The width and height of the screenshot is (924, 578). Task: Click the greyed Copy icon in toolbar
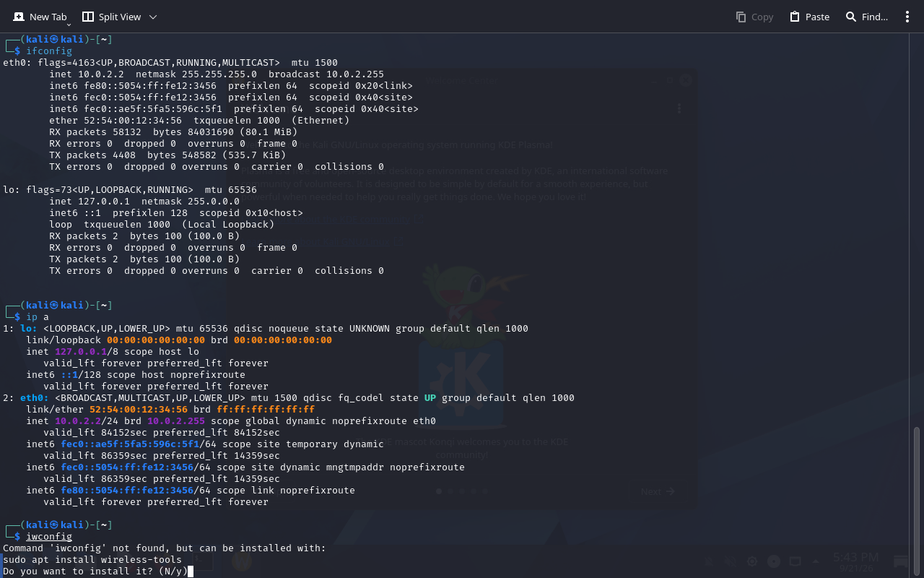tap(741, 17)
